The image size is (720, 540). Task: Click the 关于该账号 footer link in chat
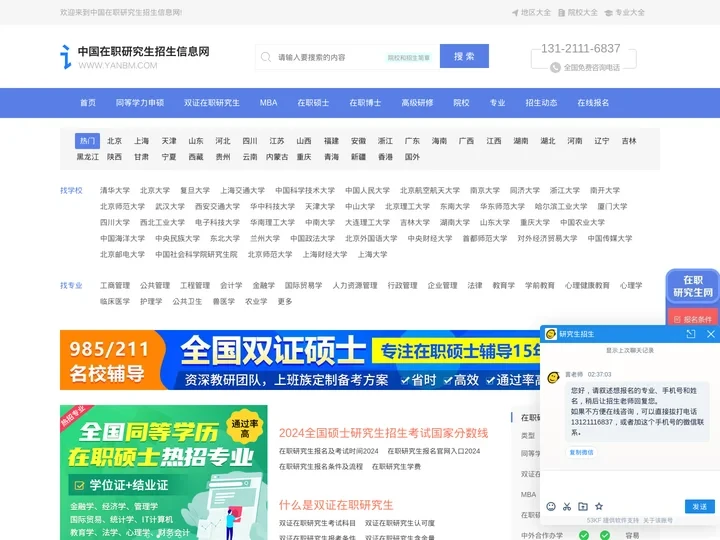pyautogui.click(x=658, y=520)
